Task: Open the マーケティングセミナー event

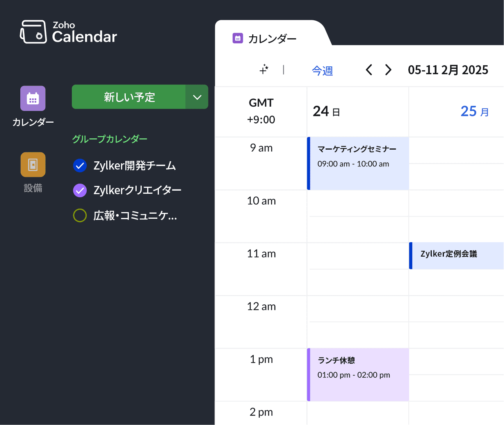Action: [x=358, y=163]
